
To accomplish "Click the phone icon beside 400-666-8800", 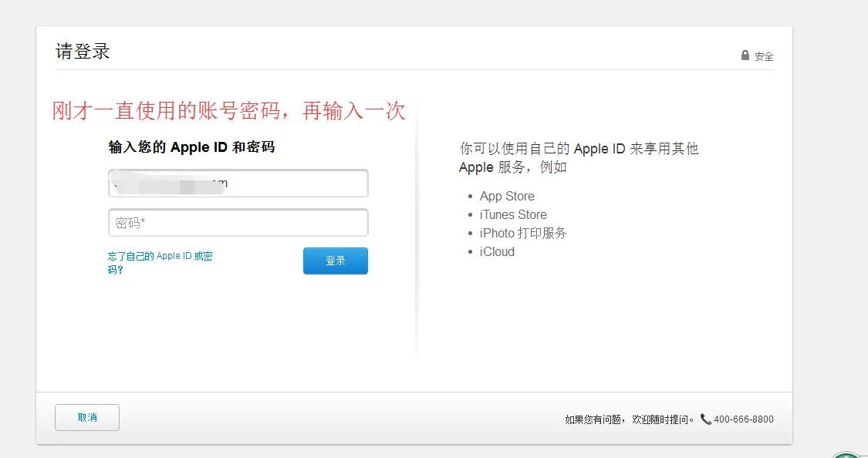I will (706, 419).
